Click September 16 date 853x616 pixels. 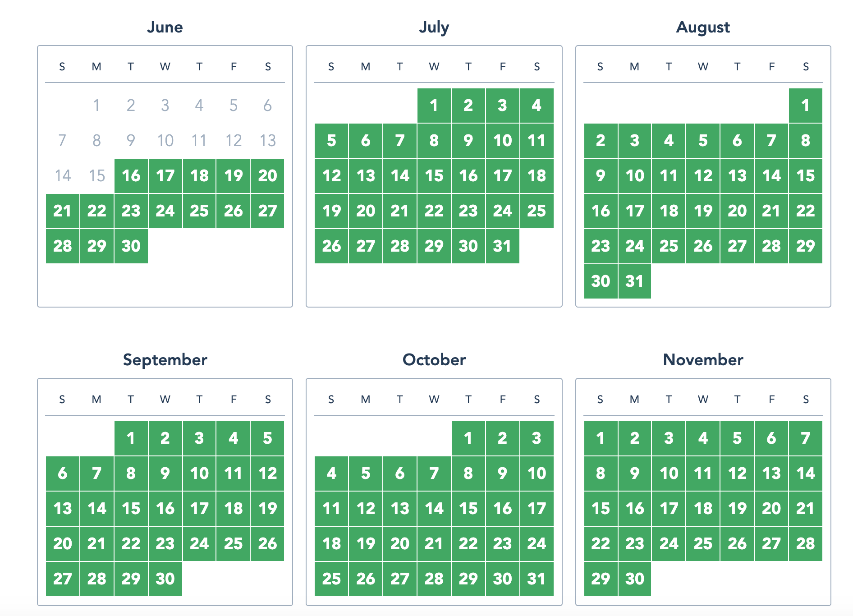point(165,508)
